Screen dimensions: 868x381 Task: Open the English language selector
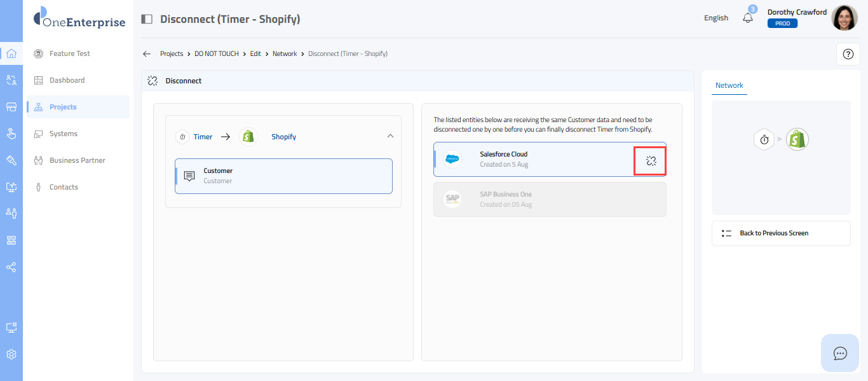[x=715, y=18]
